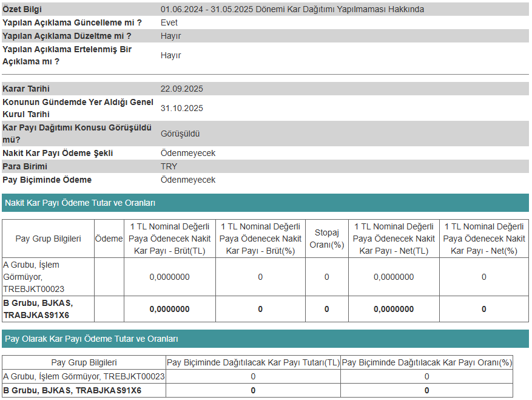
Task: Click 'Pay Biçiminde Dağıtılacak Kar Payı Oranı(%)' header
Action: 426,362
